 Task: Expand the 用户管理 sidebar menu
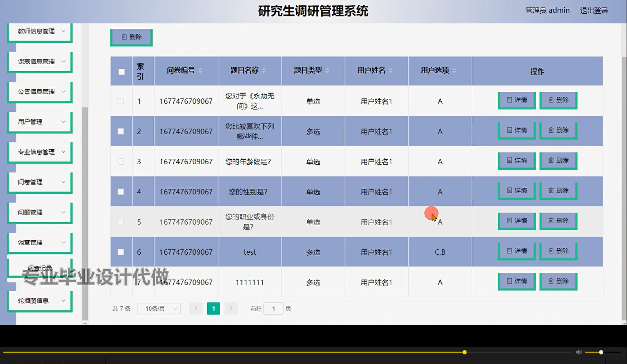pos(40,122)
